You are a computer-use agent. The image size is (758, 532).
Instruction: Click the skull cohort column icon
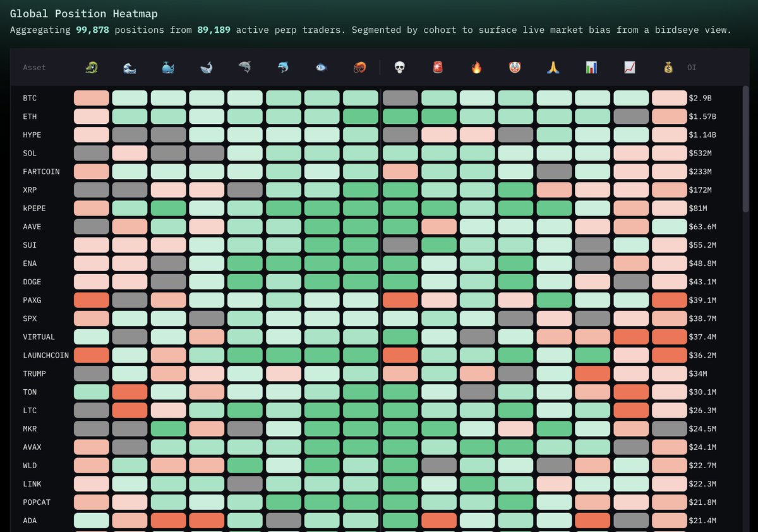point(400,67)
